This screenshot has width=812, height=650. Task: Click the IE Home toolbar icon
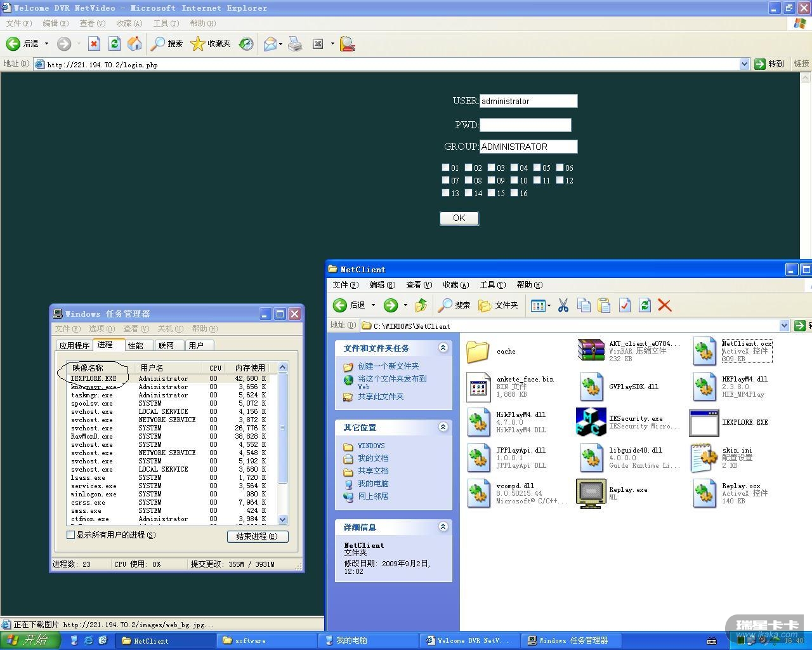134,43
